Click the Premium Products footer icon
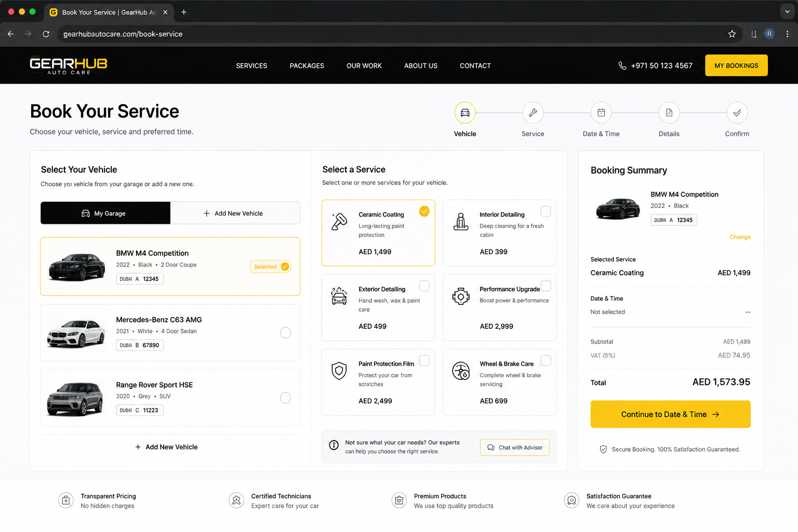 tap(399, 500)
